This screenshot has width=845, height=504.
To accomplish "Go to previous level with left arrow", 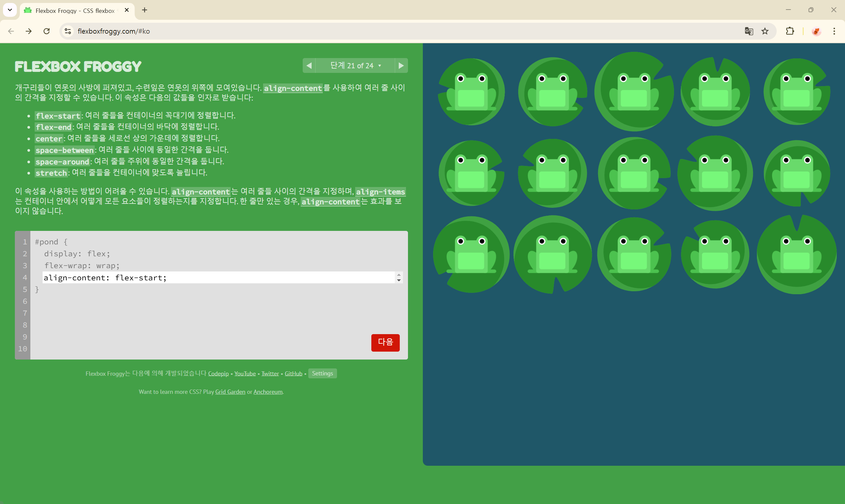I will pos(309,66).
